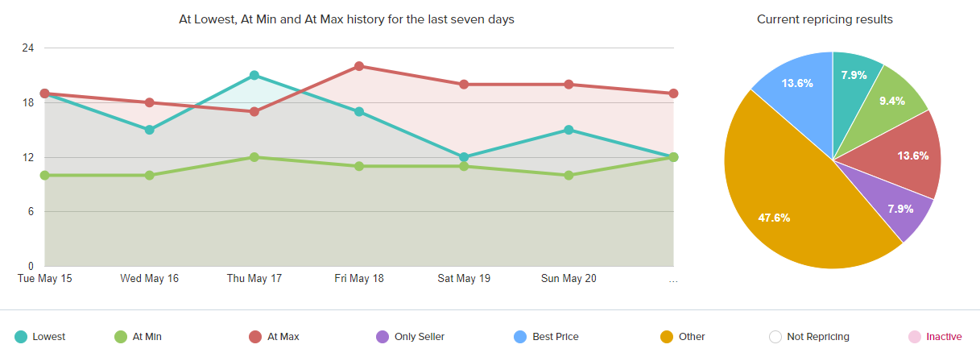
Task: Toggle the At Max legend entry
Action: pos(275,337)
